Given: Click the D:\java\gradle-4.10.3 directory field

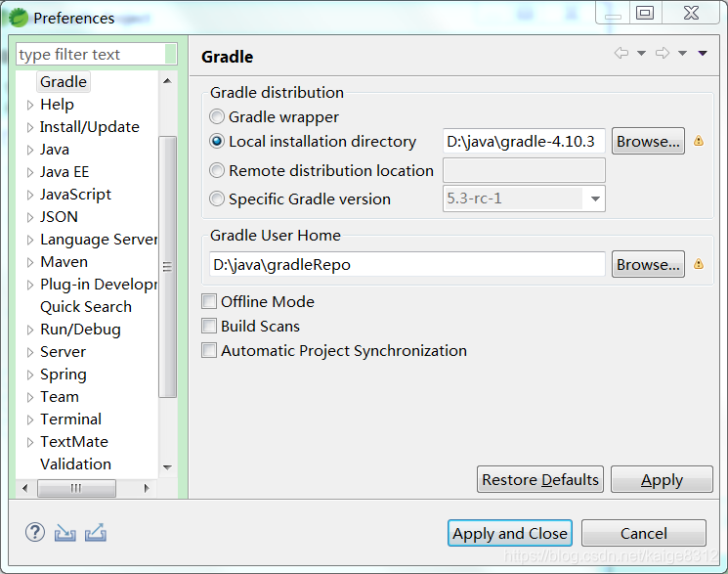Looking at the screenshot, I should click(524, 141).
